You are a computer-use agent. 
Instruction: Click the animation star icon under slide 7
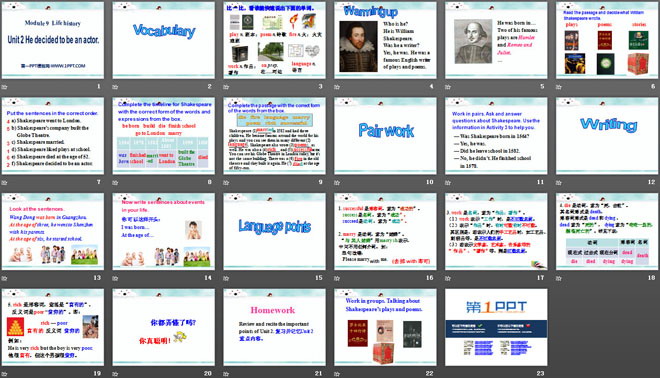5,182
